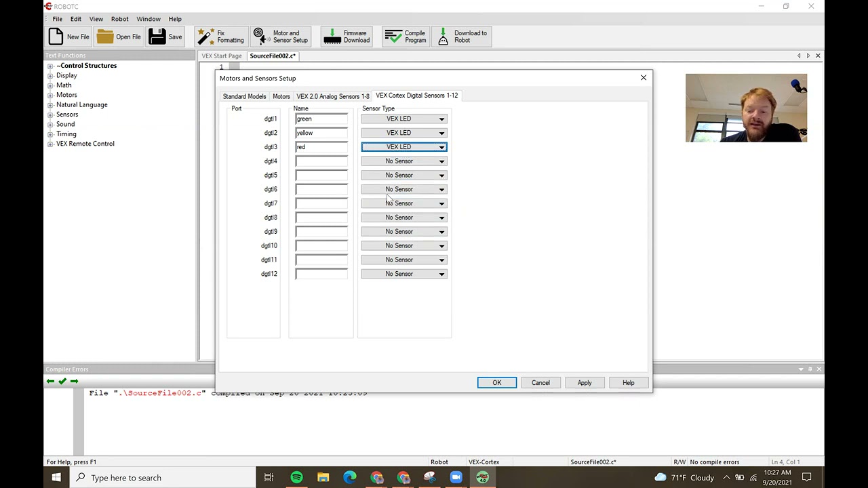Expand the Control Structures tree node
Image resolution: width=868 pixels, height=488 pixels.
(50, 66)
